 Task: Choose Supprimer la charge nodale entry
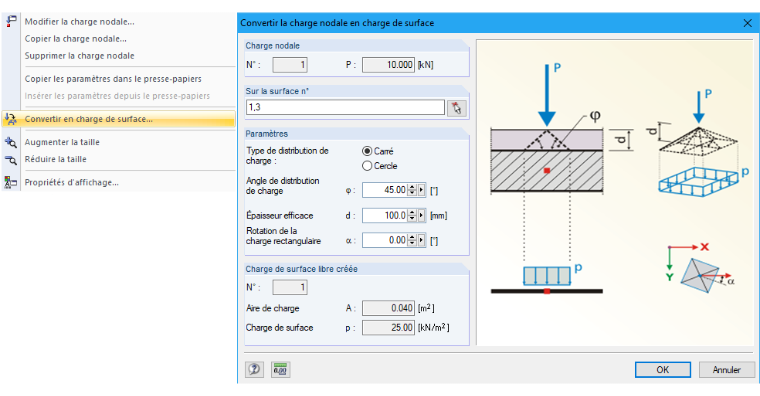(x=79, y=56)
